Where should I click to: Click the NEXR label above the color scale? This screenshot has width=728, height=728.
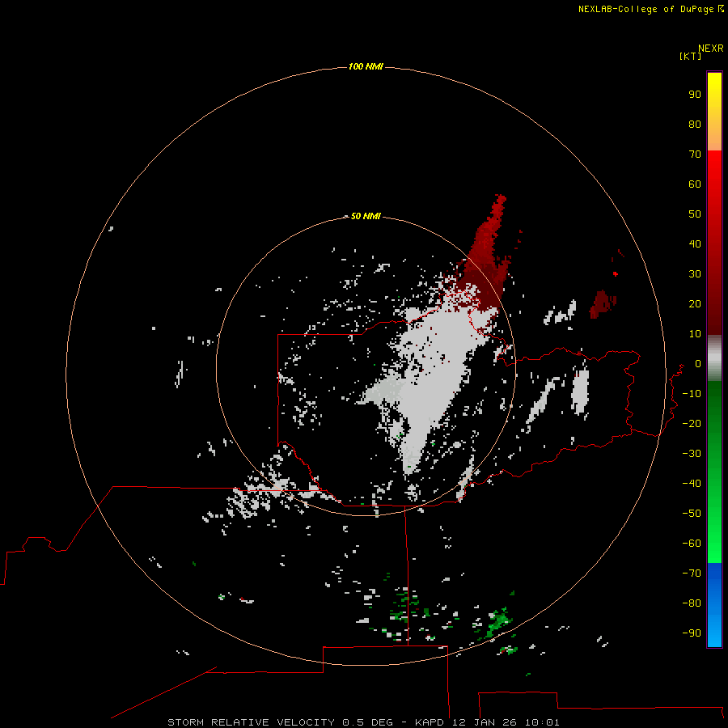pos(710,49)
